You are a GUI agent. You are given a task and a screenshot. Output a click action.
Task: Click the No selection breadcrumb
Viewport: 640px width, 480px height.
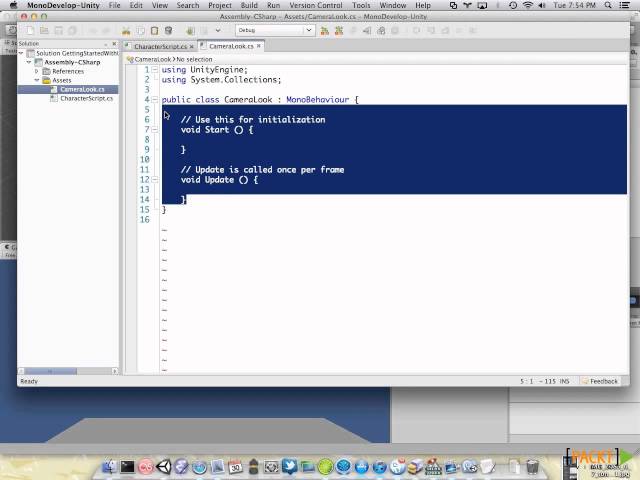[194, 59]
